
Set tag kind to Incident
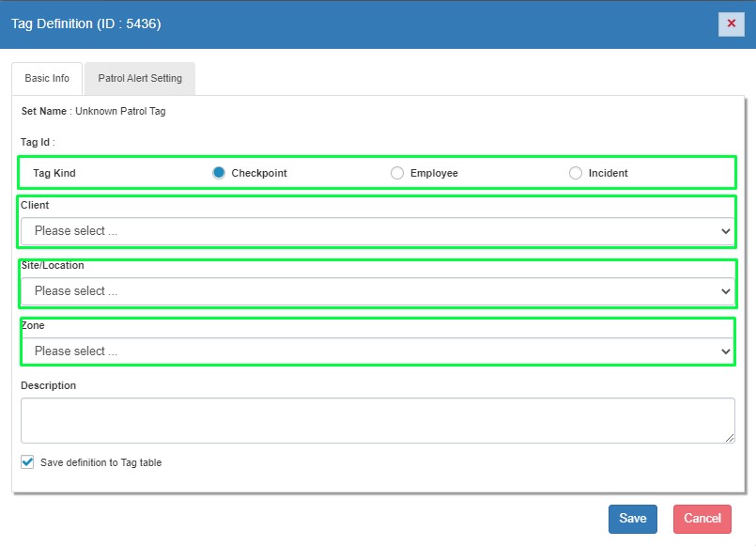click(576, 173)
